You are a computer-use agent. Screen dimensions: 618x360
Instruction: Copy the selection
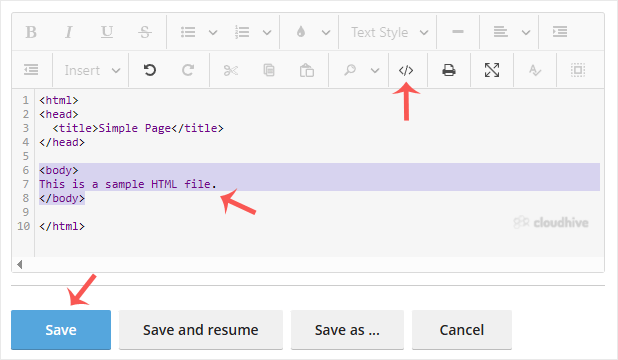269,71
